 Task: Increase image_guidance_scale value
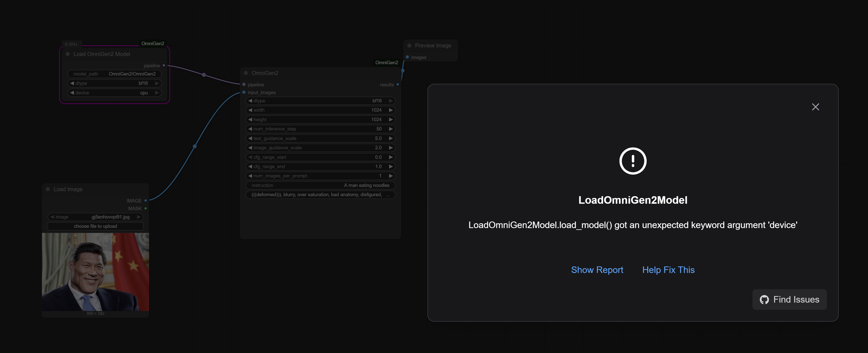pos(391,148)
